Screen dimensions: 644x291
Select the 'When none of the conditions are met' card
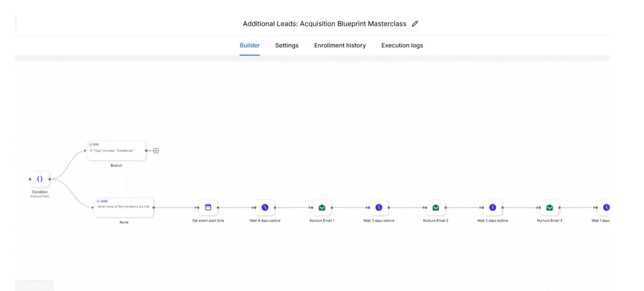124,207
